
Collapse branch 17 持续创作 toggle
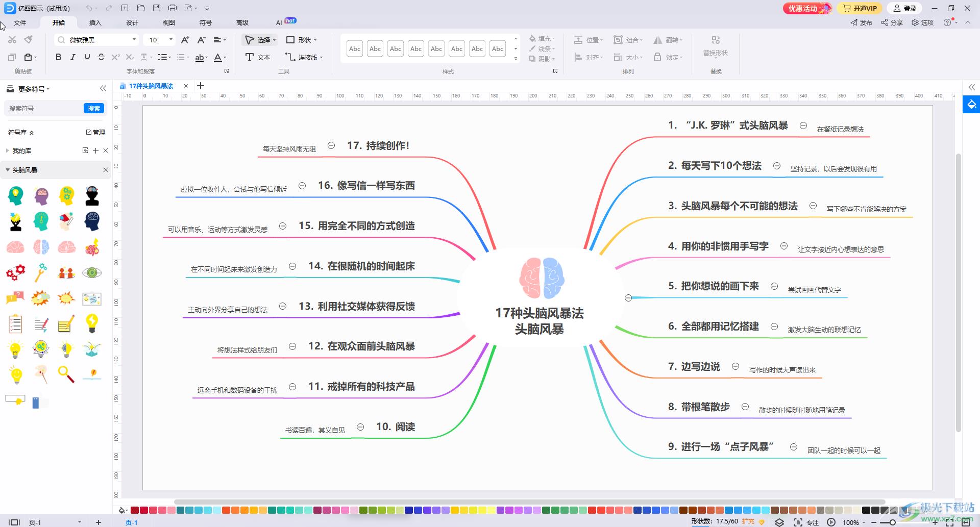coord(331,145)
